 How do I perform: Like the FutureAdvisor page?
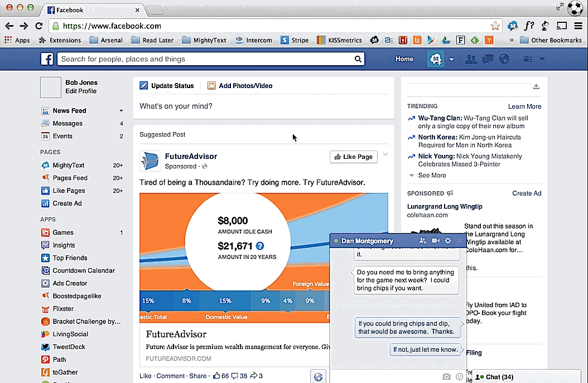coord(353,157)
